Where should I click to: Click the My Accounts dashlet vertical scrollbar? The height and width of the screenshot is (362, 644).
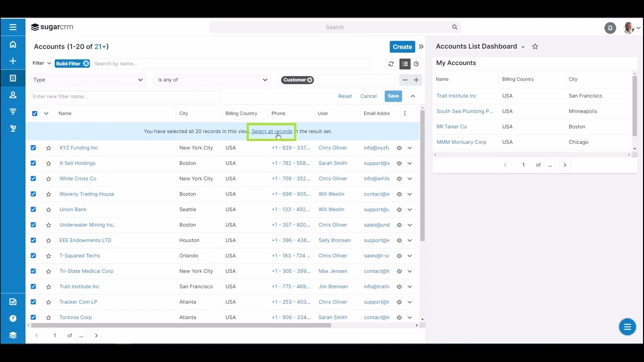(x=634, y=106)
